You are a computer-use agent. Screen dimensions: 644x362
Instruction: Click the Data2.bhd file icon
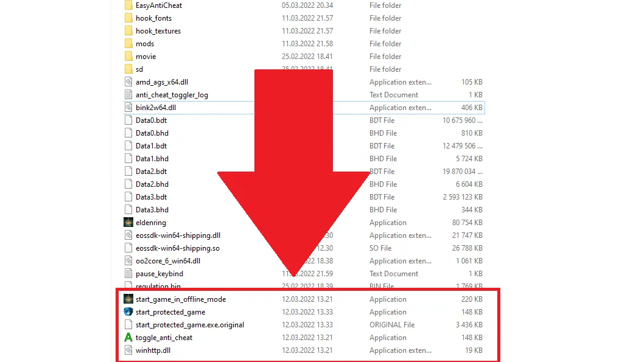(128, 184)
